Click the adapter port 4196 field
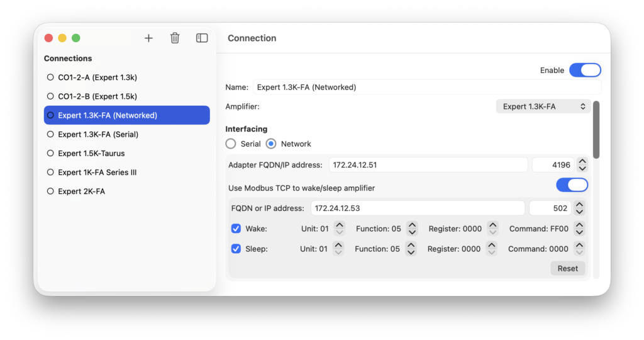 [553, 165]
